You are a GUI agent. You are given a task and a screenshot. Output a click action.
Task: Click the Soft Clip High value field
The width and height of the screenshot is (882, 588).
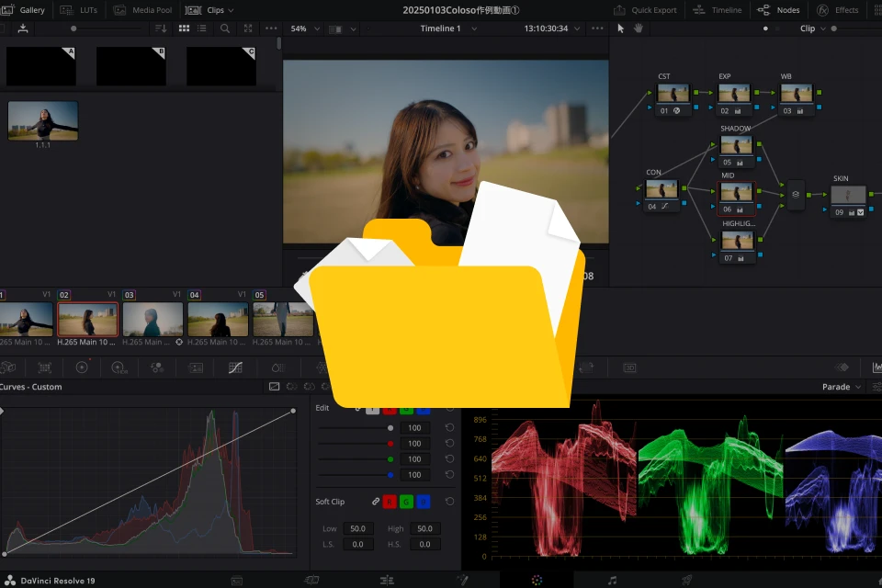tap(424, 528)
